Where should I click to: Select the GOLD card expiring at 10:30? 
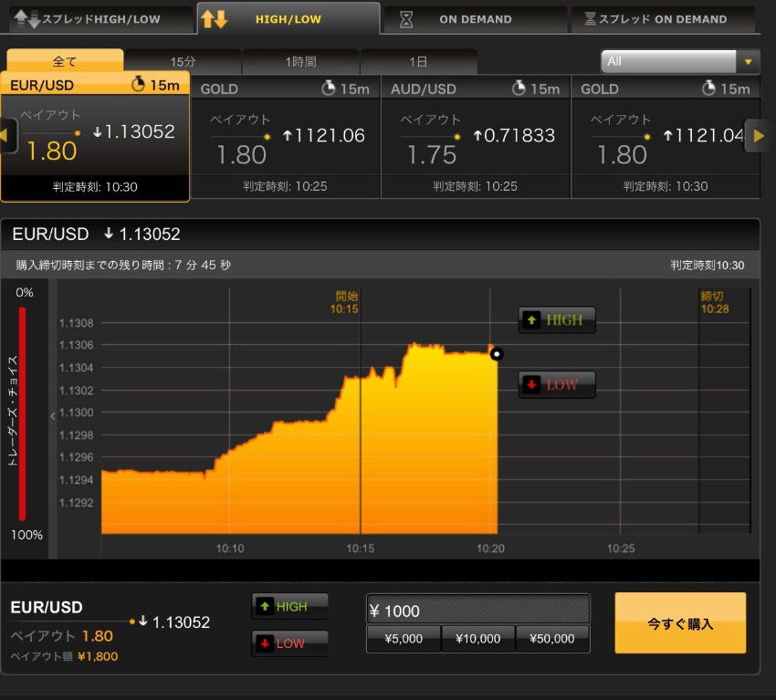coord(666,137)
